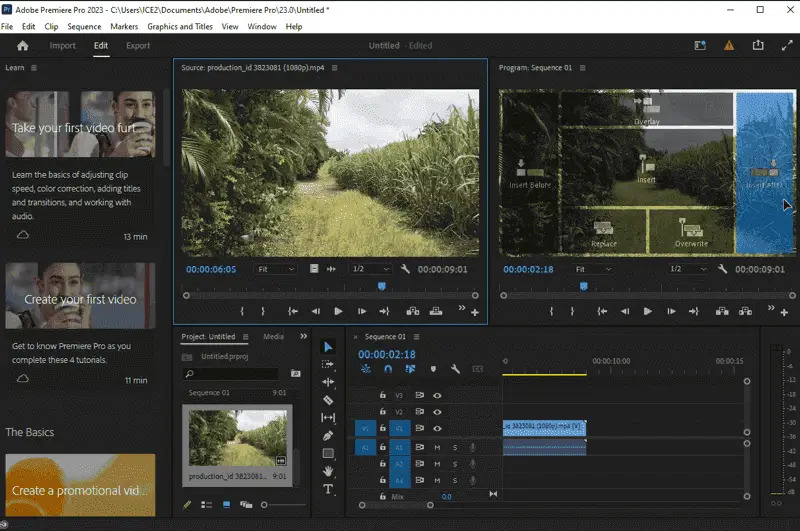Click the orange warning alert icon
Viewport: 800px width, 531px height.
[729, 45]
